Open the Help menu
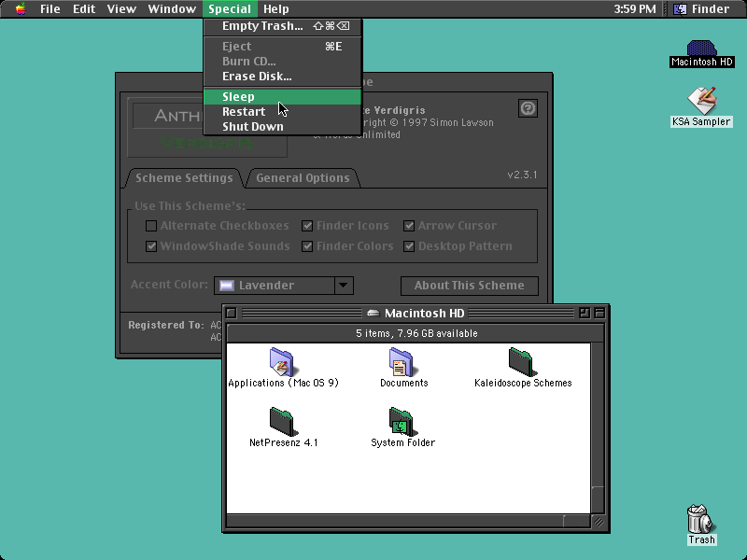This screenshot has height=560, width=747. pyautogui.click(x=275, y=8)
